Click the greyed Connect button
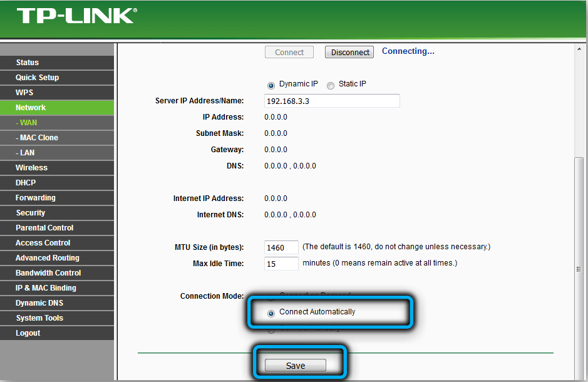 tap(289, 52)
